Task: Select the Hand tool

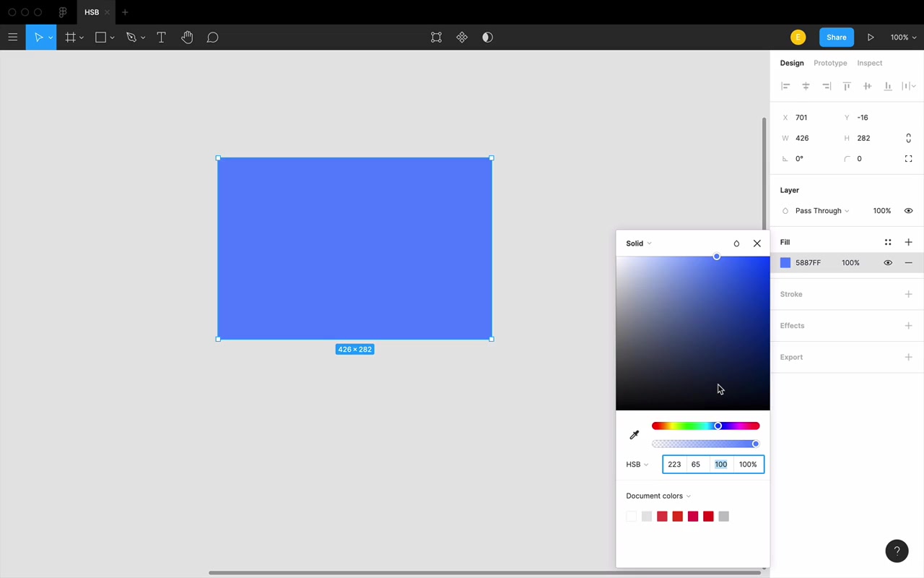Action: pos(187,38)
